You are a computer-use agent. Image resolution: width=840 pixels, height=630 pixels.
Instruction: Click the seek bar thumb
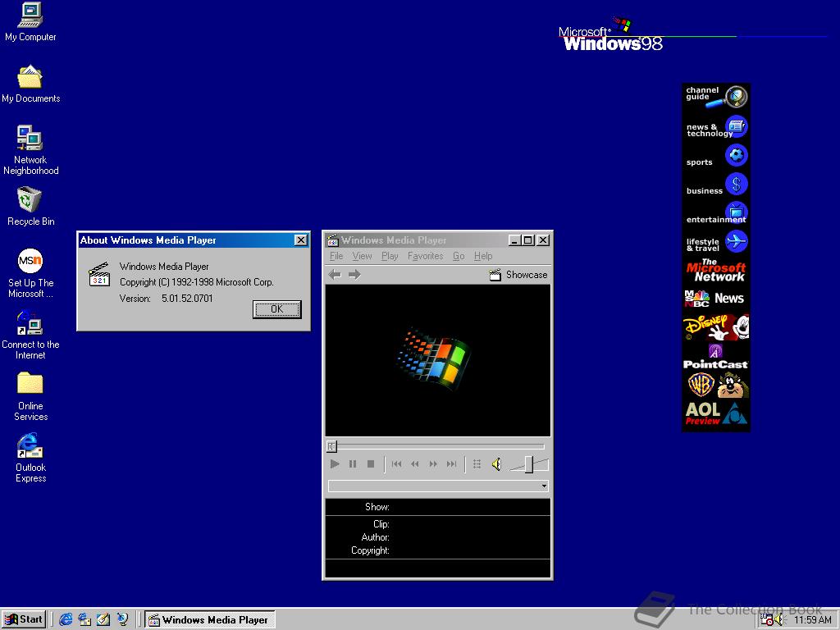(x=331, y=445)
